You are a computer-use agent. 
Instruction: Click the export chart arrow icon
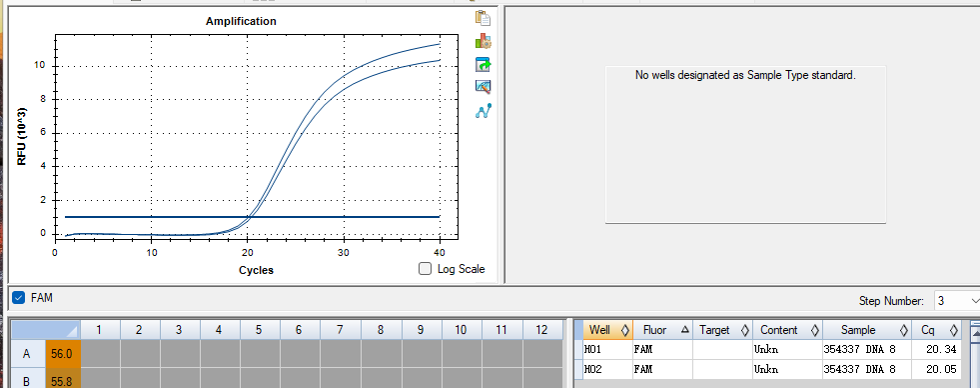click(484, 64)
